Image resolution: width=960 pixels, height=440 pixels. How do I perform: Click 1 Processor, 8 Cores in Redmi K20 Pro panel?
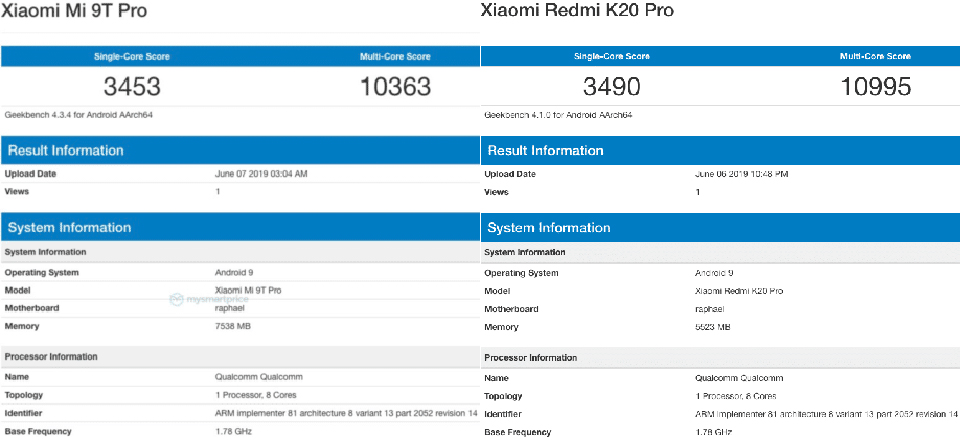tap(736, 396)
